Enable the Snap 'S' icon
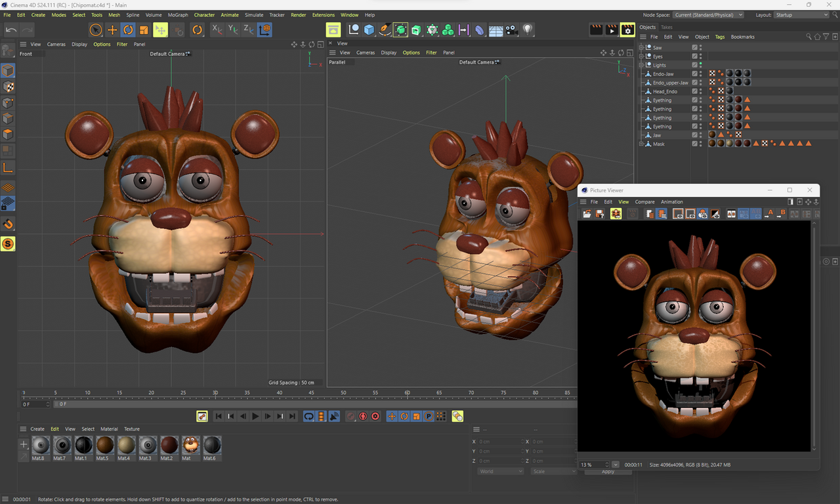Viewport: 840px width, 504px height. coord(8,244)
